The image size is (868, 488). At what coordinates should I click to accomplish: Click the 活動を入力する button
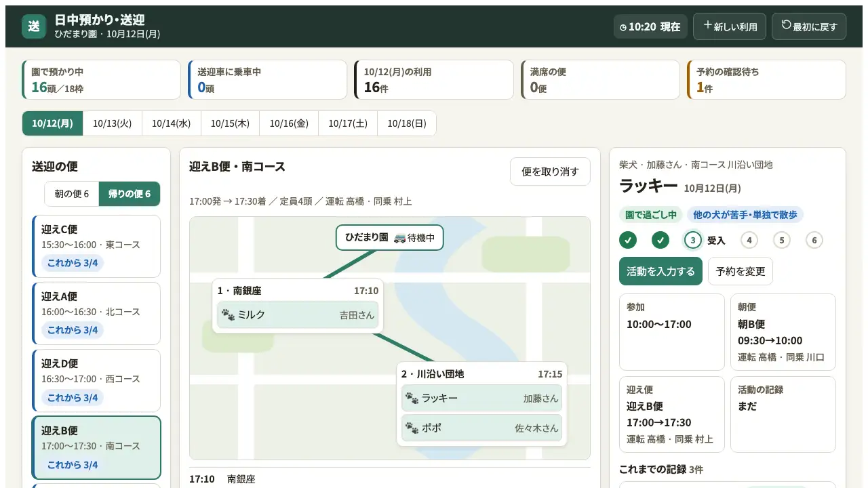point(660,271)
